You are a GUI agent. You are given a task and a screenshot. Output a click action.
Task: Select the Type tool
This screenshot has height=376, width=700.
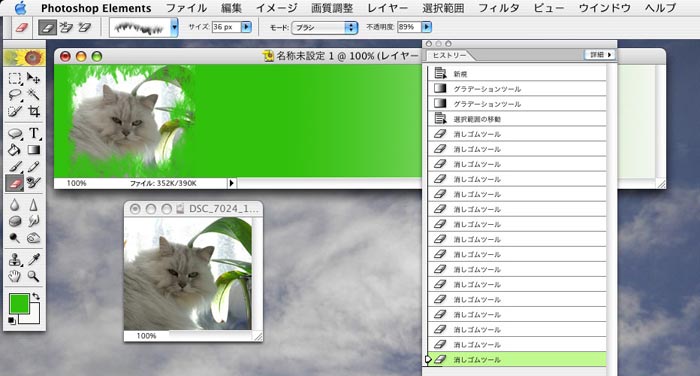point(33,133)
